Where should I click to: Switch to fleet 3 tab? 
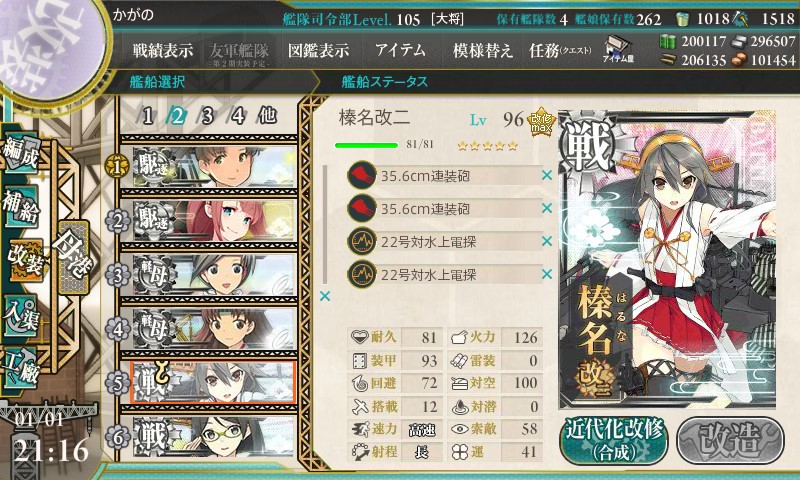click(x=207, y=116)
